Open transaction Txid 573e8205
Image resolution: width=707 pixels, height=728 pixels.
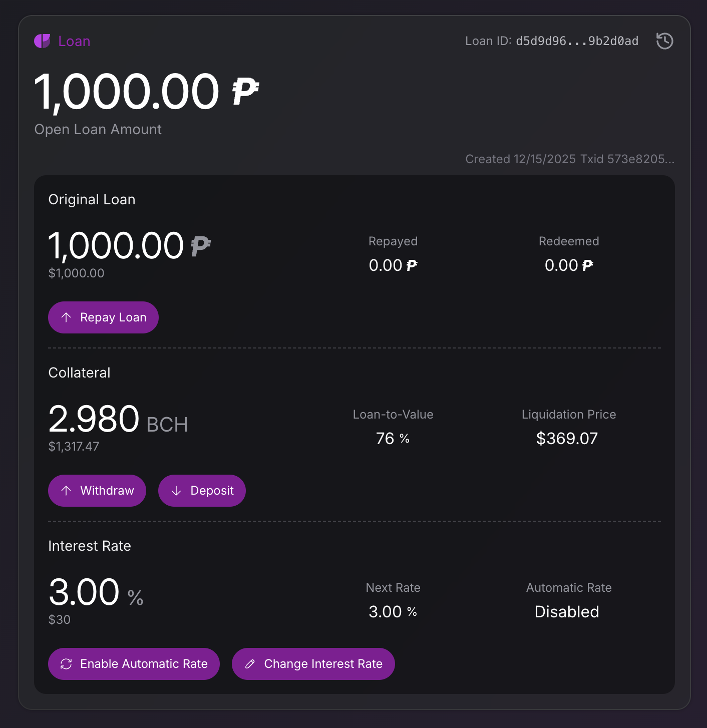coord(627,159)
